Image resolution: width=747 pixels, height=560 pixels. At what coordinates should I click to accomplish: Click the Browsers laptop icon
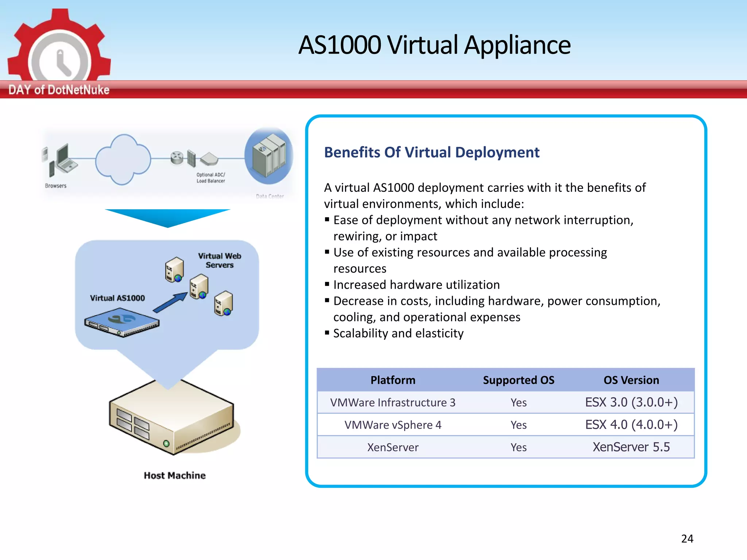click(66, 159)
